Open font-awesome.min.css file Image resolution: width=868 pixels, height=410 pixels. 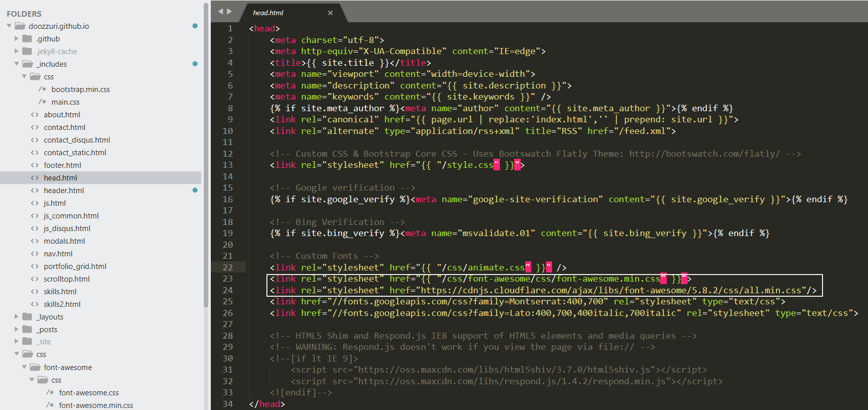click(x=96, y=405)
